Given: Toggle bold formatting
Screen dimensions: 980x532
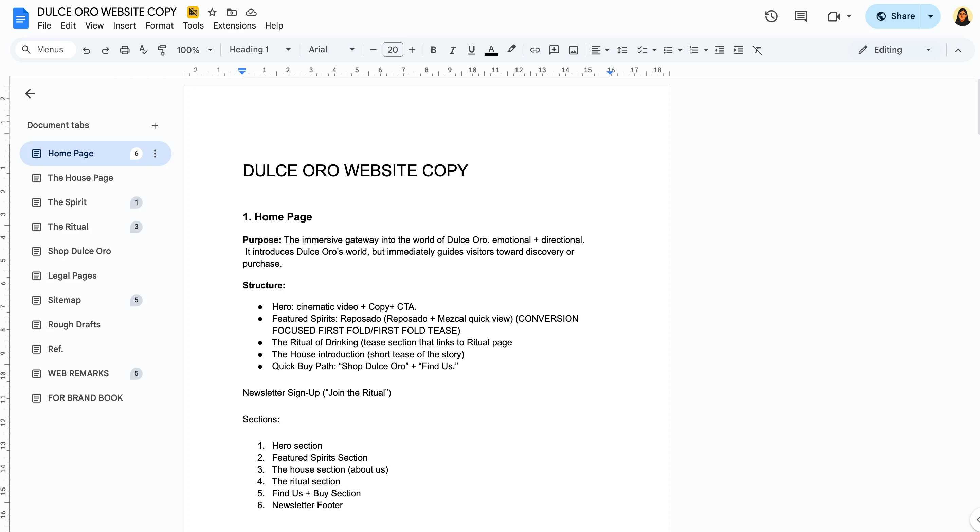Looking at the screenshot, I should (x=433, y=50).
